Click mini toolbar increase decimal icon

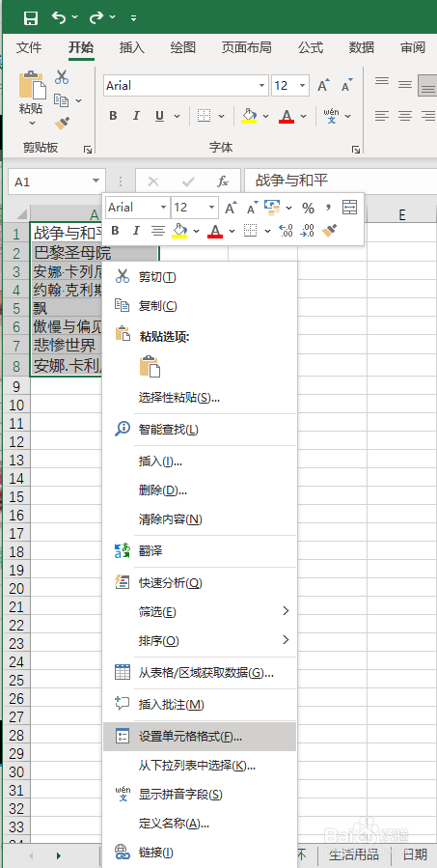click(x=286, y=231)
